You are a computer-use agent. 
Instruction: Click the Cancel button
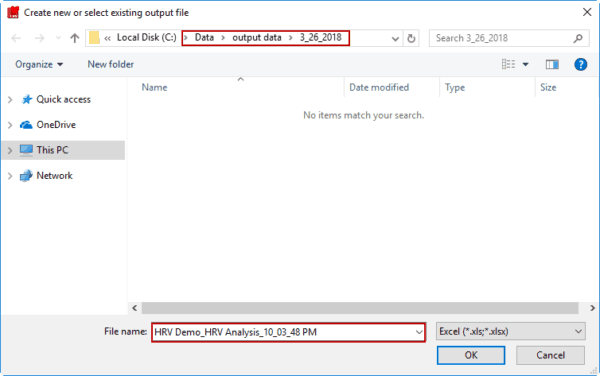(550, 355)
